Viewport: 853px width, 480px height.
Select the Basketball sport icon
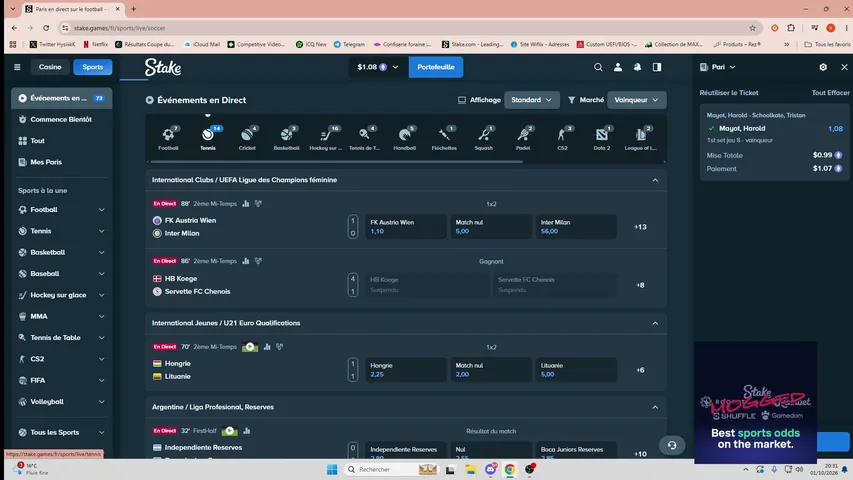click(286, 138)
